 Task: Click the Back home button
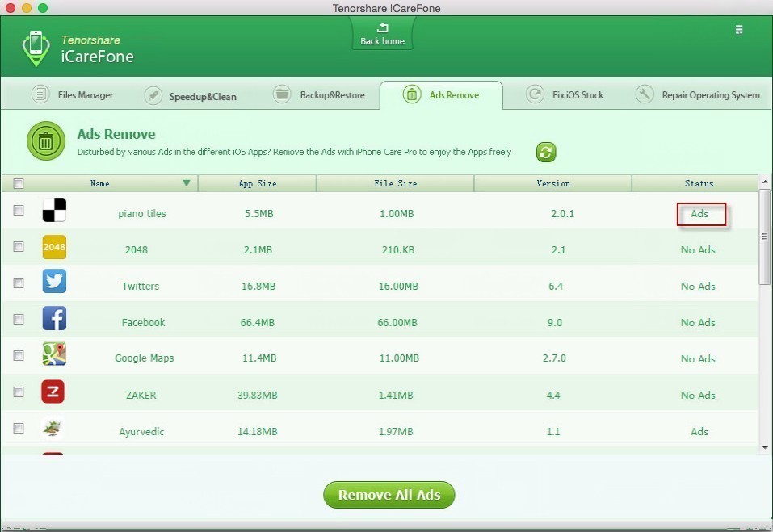click(383, 34)
